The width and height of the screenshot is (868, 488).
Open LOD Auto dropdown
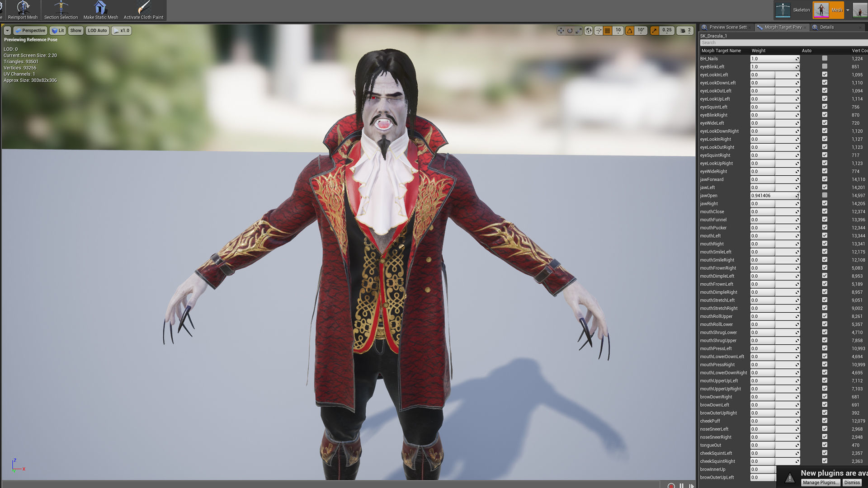point(97,31)
